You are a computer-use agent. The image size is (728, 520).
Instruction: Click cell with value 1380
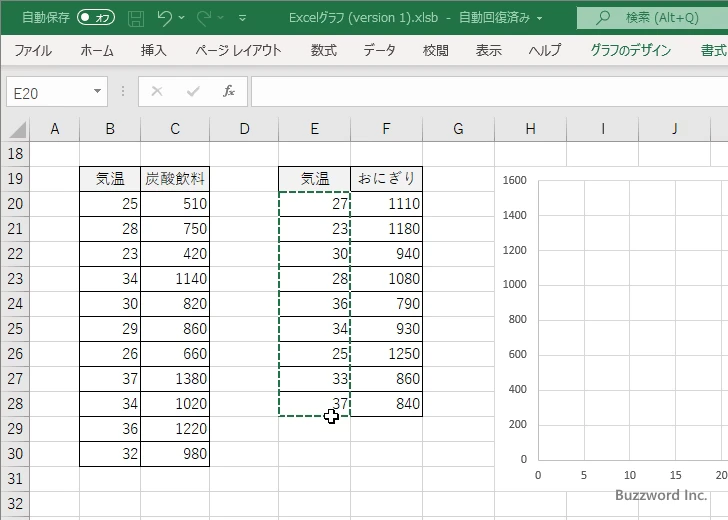(x=175, y=379)
